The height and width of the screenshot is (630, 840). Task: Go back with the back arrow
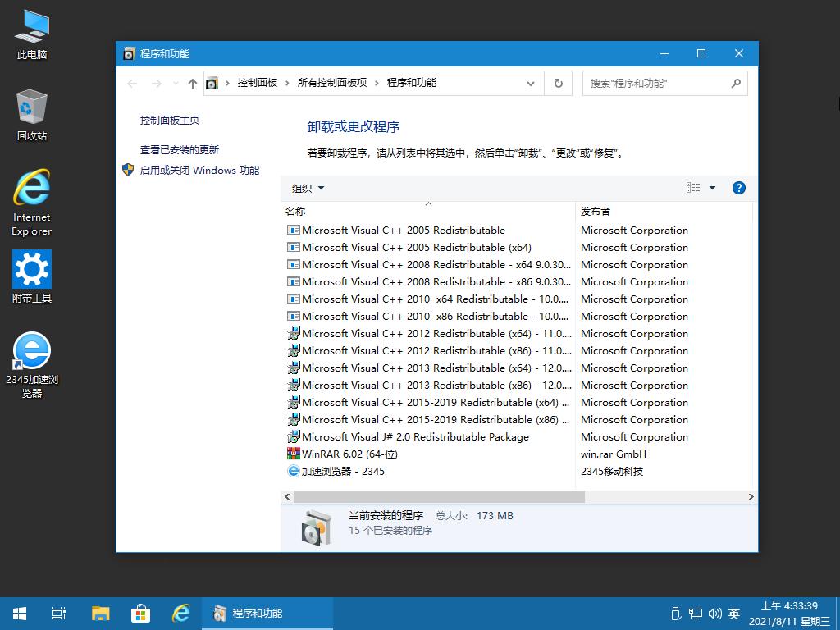pos(132,84)
